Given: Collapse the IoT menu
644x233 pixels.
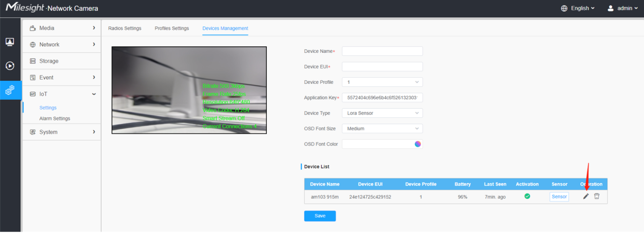Looking at the screenshot, I should 62,94.
